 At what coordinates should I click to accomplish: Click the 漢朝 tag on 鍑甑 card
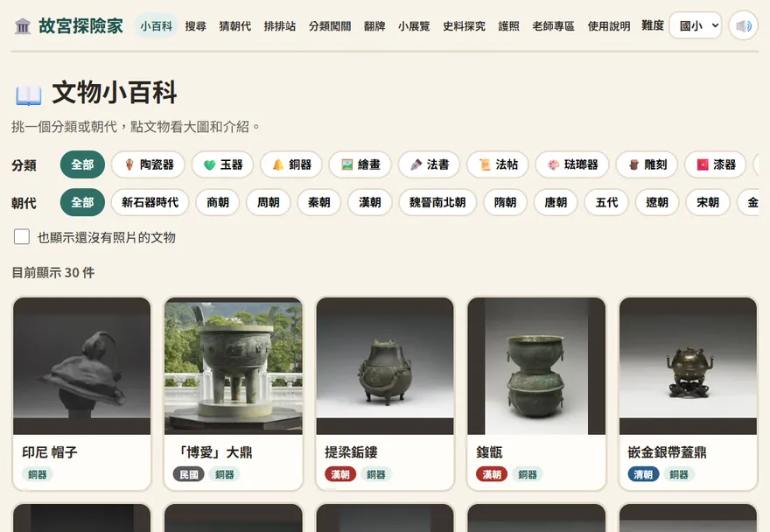(x=492, y=474)
